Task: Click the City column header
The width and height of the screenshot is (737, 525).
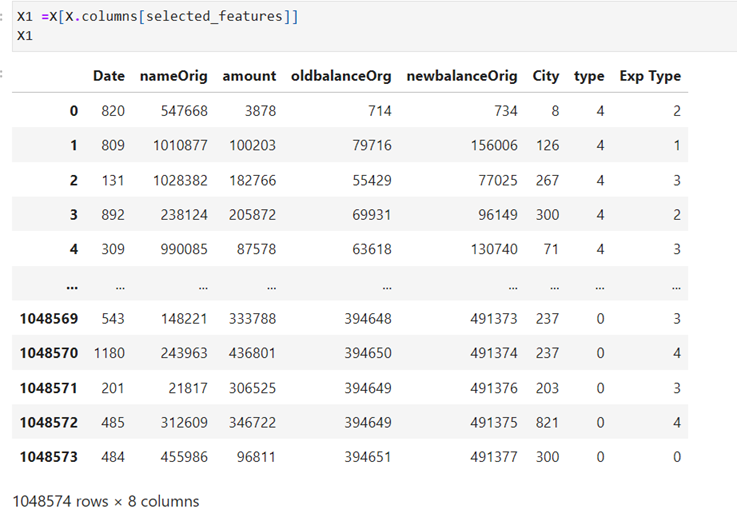Action: [x=546, y=76]
